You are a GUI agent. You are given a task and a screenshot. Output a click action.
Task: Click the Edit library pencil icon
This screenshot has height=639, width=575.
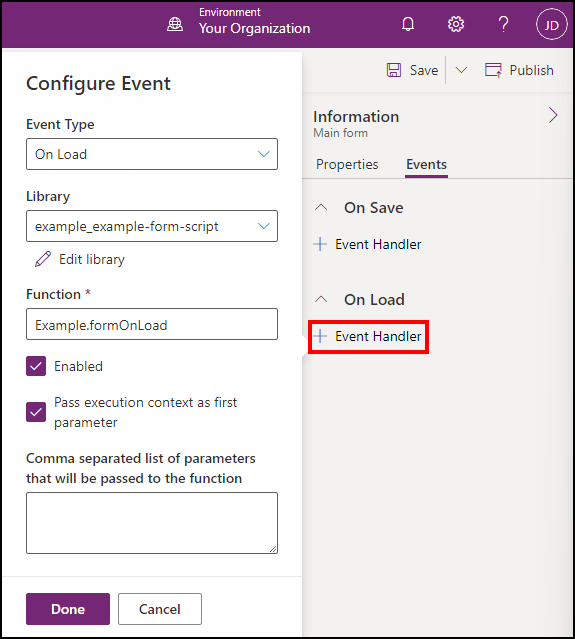tap(43, 259)
